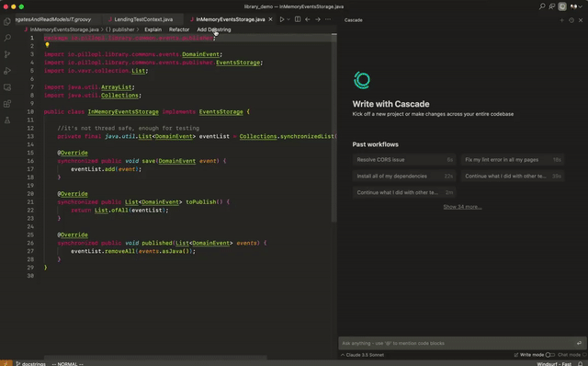The height and width of the screenshot is (366, 588).
Task: Click the split editor icon
Action: coord(298,19)
